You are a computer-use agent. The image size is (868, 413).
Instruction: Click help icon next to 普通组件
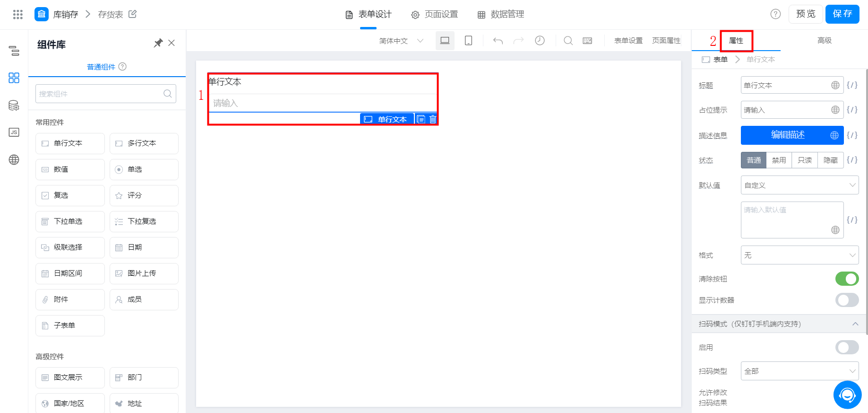(122, 67)
